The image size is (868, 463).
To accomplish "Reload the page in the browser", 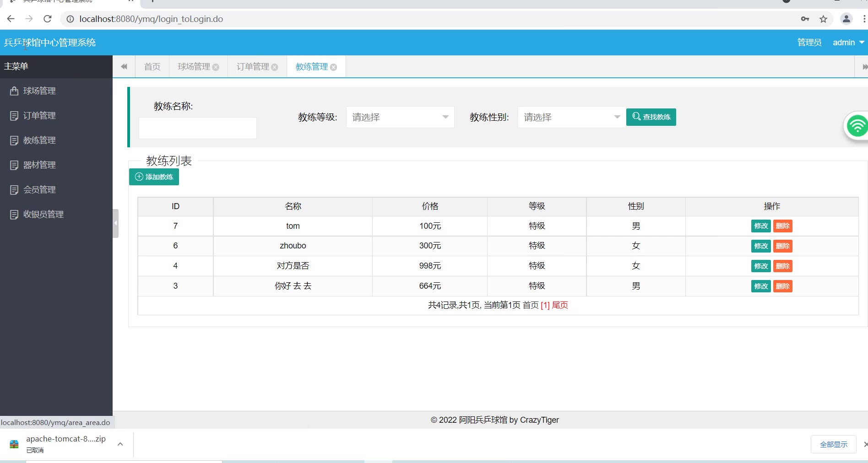I will [47, 19].
